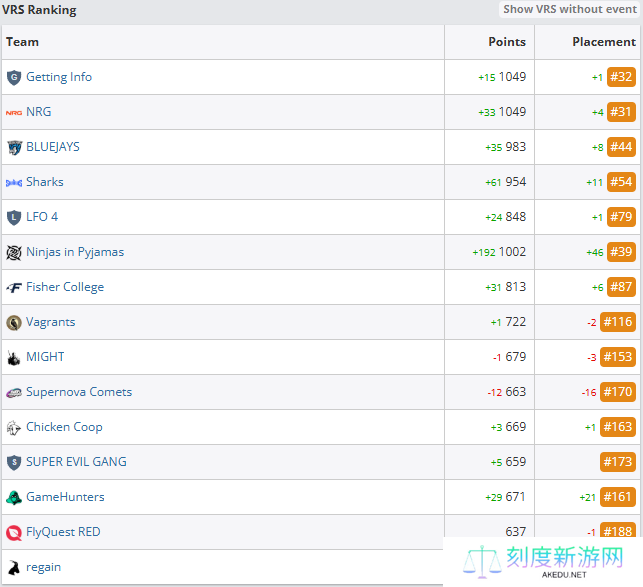This screenshot has height=587, width=643.
Task: Click the #39 placement badge
Action: (x=621, y=252)
